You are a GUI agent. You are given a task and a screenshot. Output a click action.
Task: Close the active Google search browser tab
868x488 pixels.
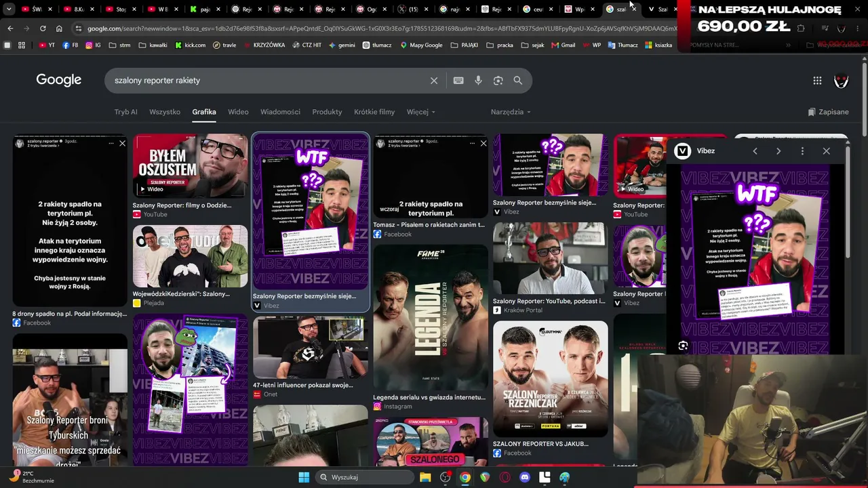(x=633, y=9)
